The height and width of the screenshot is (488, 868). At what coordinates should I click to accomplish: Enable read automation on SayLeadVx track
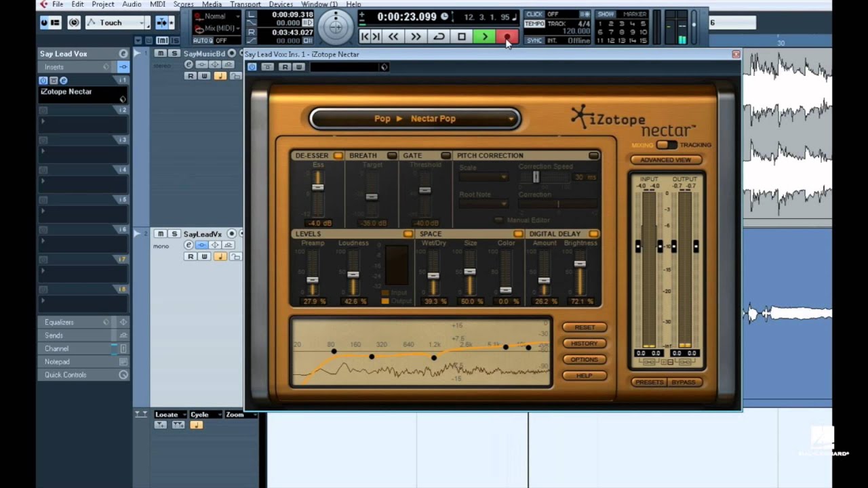coord(191,257)
